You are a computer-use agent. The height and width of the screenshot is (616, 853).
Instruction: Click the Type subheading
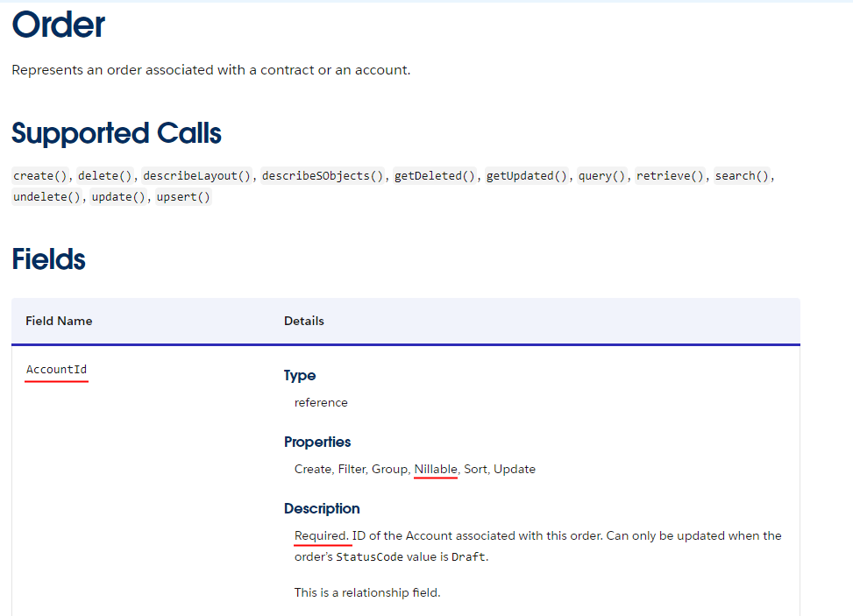click(x=300, y=376)
